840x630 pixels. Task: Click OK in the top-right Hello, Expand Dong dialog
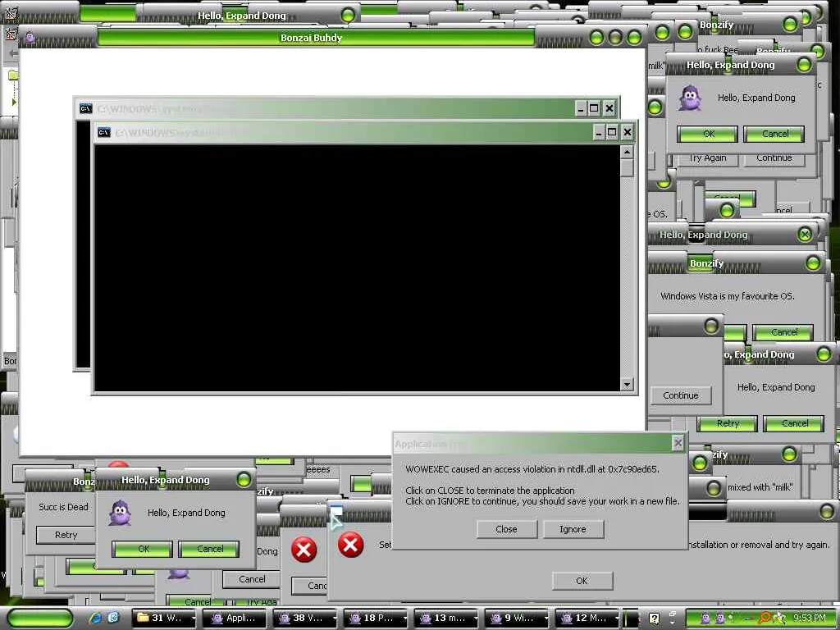(x=707, y=134)
